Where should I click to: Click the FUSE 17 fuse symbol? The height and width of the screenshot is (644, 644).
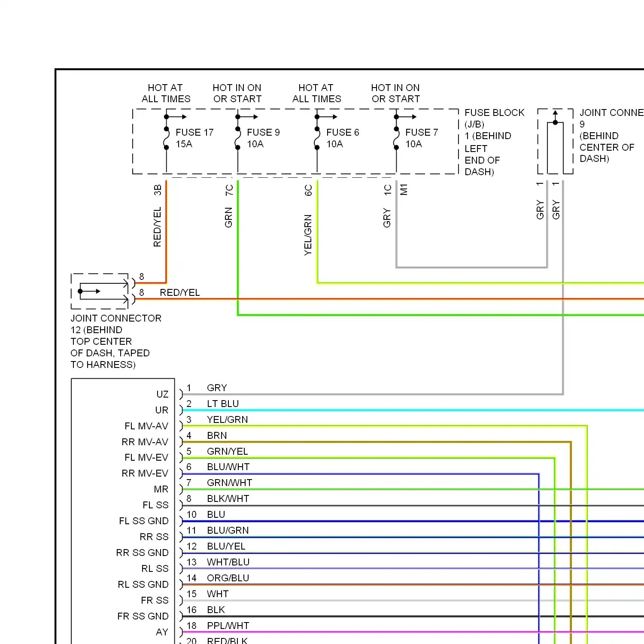click(x=166, y=138)
